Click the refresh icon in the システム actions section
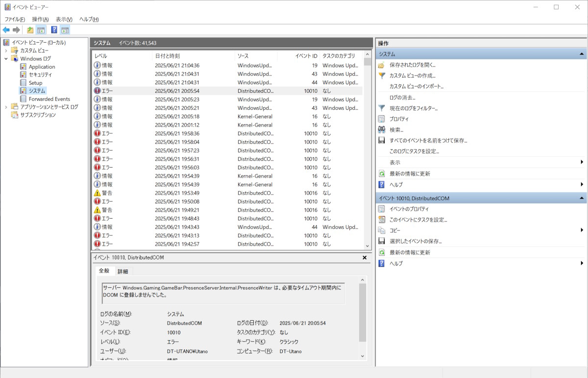Image resolution: width=588 pixels, height=378 pixels. point(382,174)
